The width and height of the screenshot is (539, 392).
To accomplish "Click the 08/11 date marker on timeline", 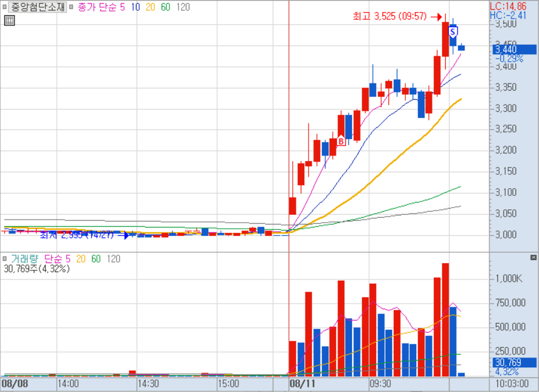I will point(302,384).
